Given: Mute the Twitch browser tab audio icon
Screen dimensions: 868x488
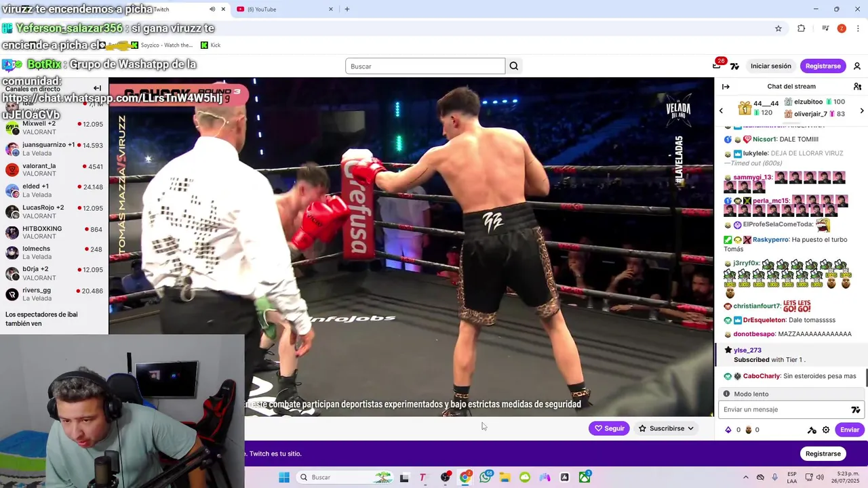Looking at the screenshot, I should coord(212,9).
